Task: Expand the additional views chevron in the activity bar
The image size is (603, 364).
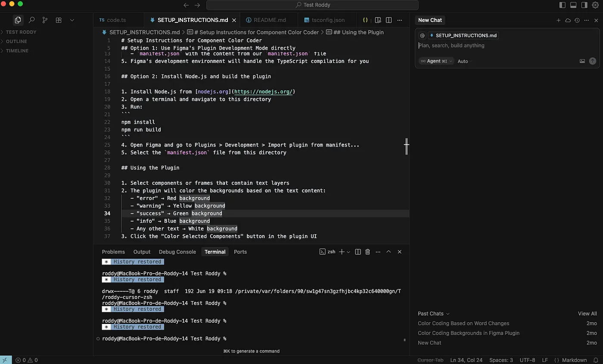Action: pos(72,20)
